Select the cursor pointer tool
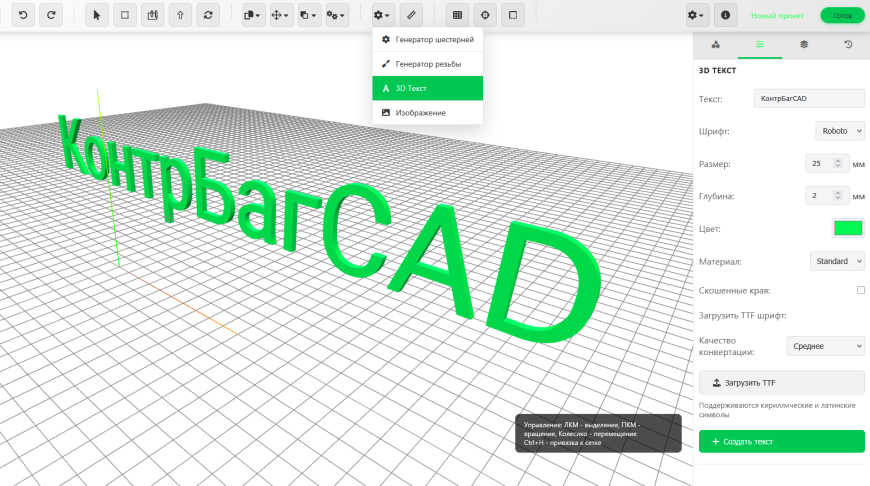This screenshot has width=870, height=486. (x=97, y=15)
